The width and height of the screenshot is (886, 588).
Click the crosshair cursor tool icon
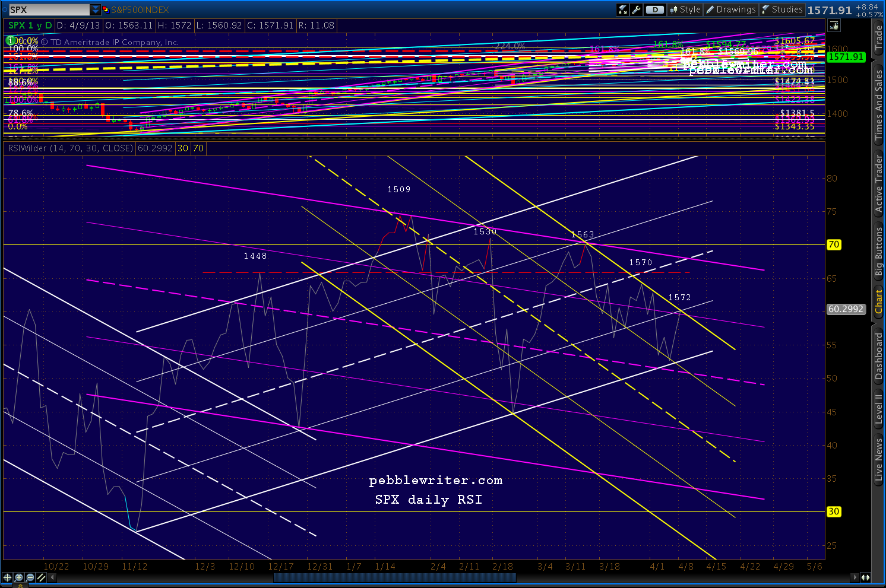[x=8, y=577]
